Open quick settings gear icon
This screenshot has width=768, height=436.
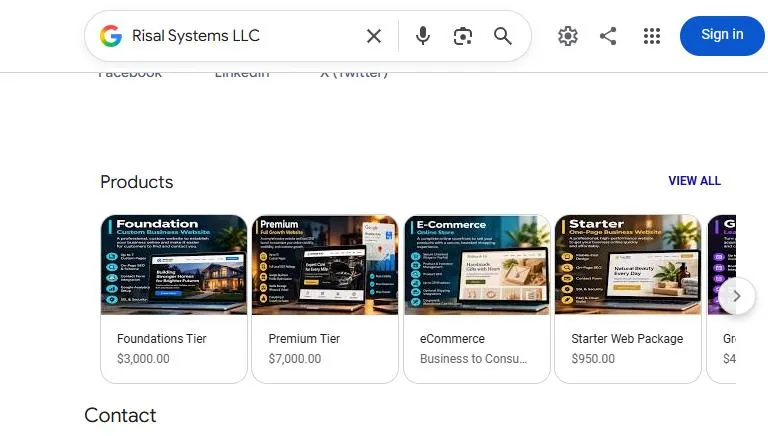coord(568,36)
